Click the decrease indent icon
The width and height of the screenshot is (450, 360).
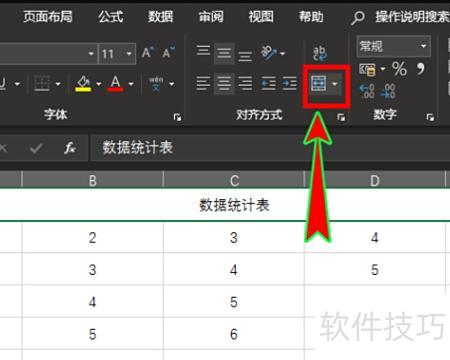point(268,83)
